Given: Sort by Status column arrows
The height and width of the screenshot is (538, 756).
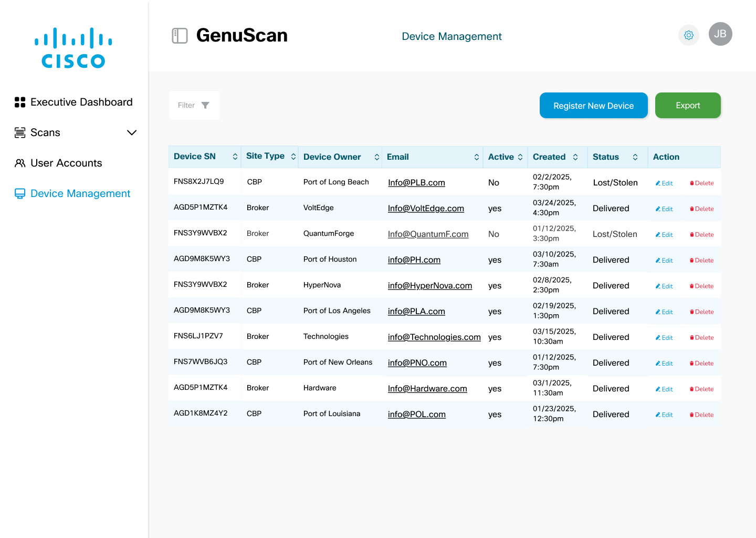Looking at the screenshot, I should pyautogui.click(x=635, y=157).
